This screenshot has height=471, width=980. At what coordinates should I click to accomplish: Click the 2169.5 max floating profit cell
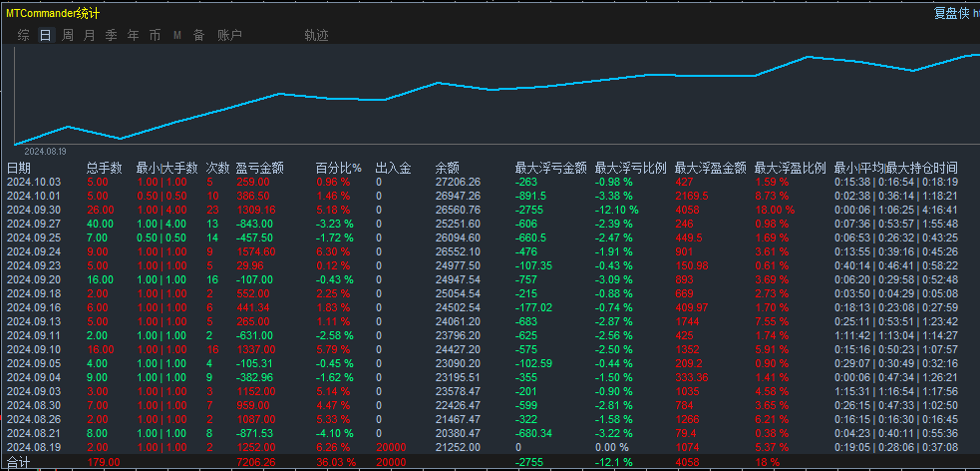(692, 196)
